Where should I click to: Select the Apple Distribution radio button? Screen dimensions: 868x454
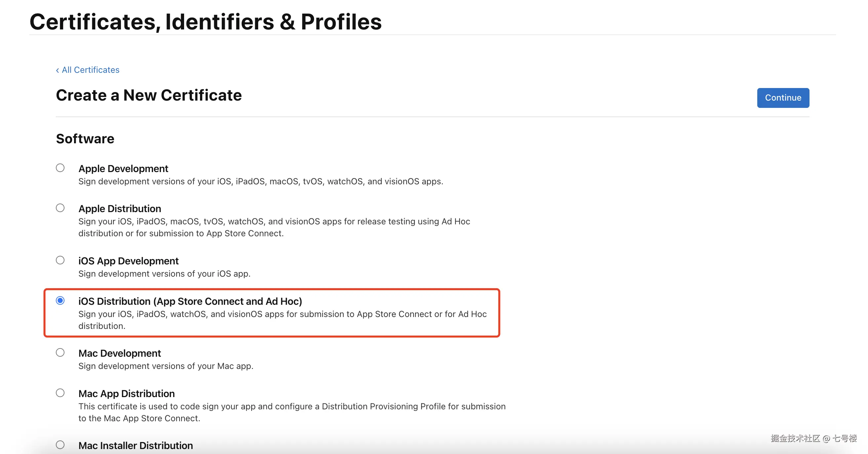click(60, 208)
